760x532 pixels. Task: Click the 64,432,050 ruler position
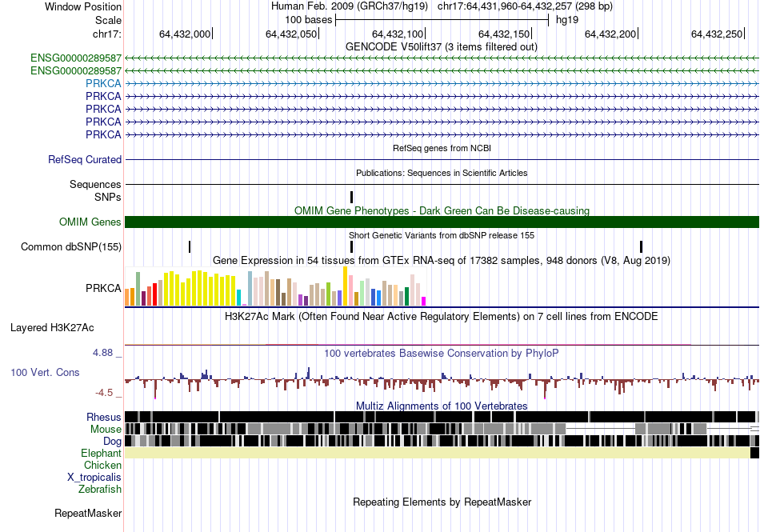(x=291, y=34)
